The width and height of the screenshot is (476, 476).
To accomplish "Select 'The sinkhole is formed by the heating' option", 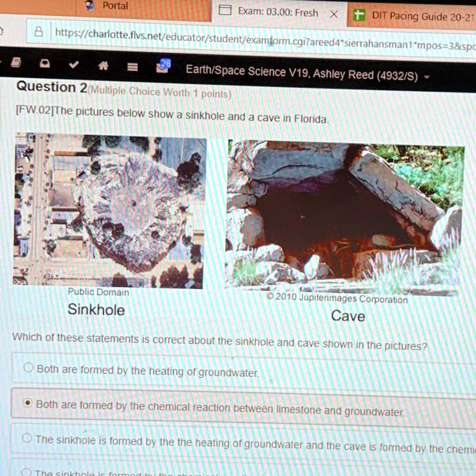I will [x=26, y=438].
